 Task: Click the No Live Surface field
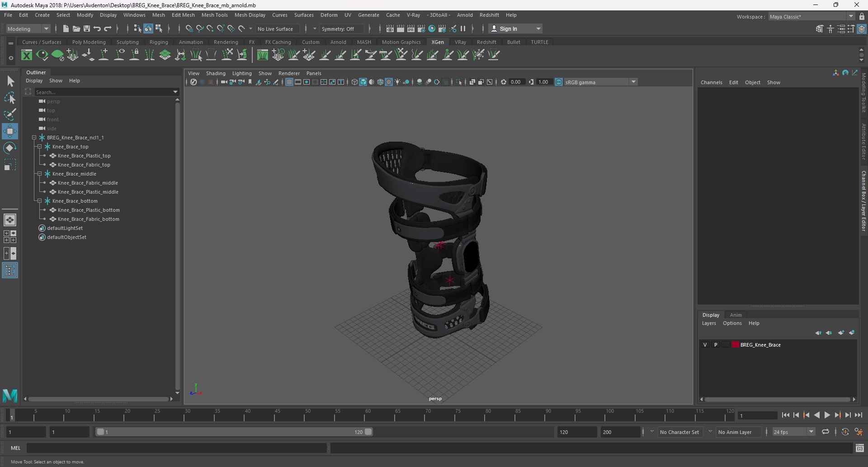[x=277, y=29]
